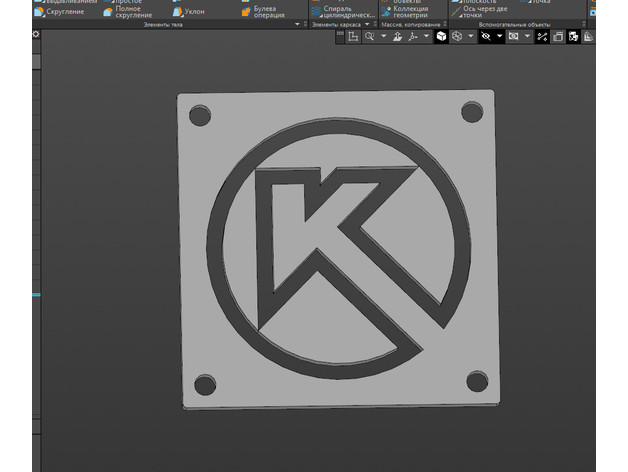Open the Коллекция геометрии tool
Screen dimensions: 628x472
point(409,12)
